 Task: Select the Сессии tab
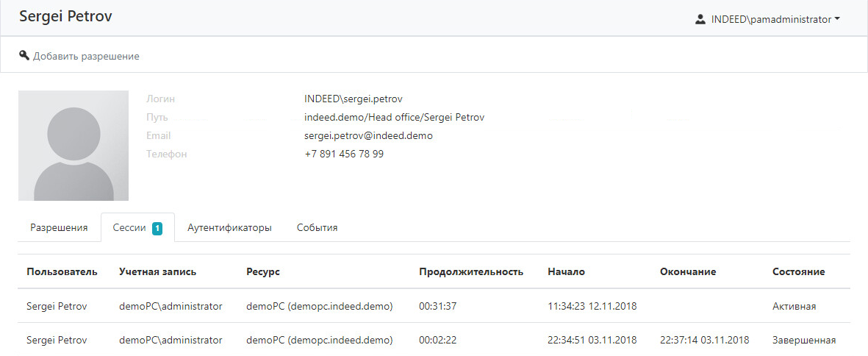click(129, 228)
